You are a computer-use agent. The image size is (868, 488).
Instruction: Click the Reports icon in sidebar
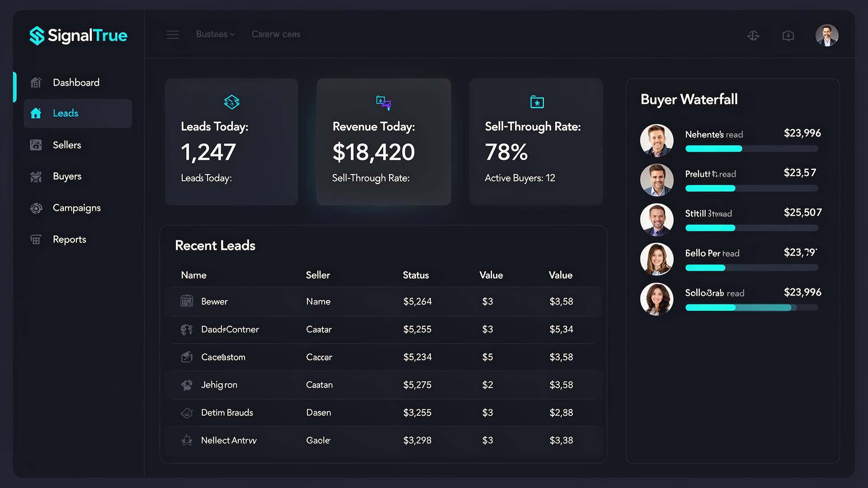[x=36, y=239]
